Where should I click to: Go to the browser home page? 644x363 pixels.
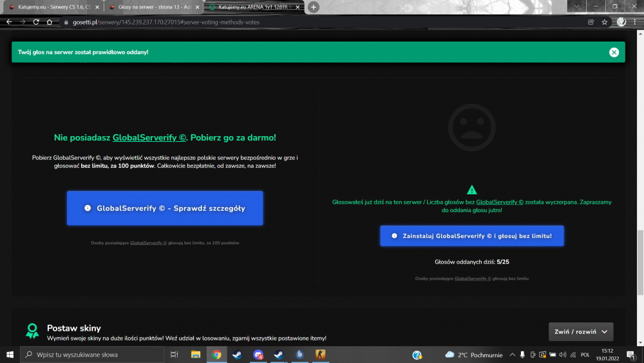coord(50,22)
